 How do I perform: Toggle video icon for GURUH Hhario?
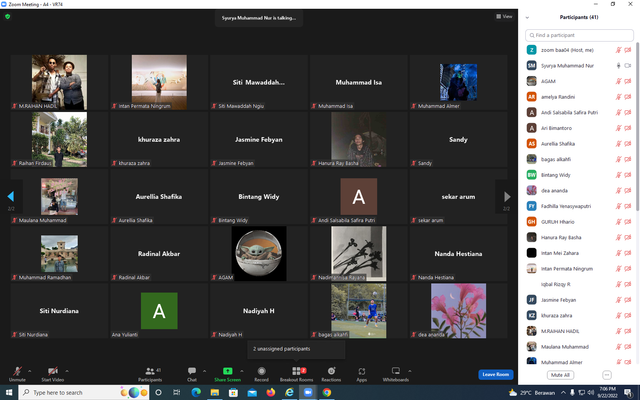[628, 222]
